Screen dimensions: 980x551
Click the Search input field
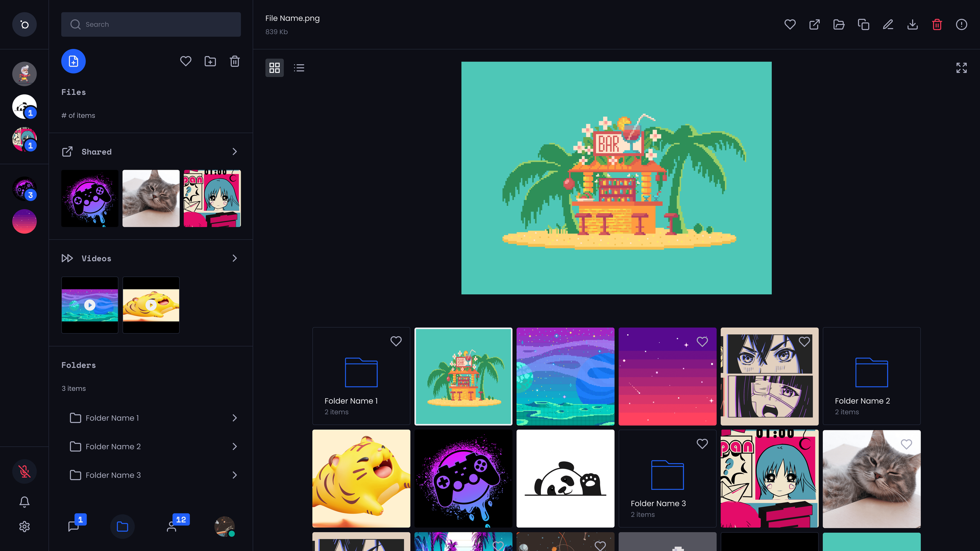tap(151, 24)
